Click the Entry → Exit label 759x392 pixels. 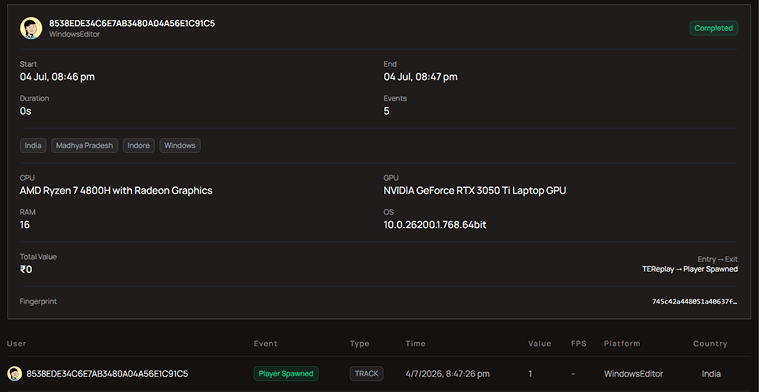coord(718,259)
